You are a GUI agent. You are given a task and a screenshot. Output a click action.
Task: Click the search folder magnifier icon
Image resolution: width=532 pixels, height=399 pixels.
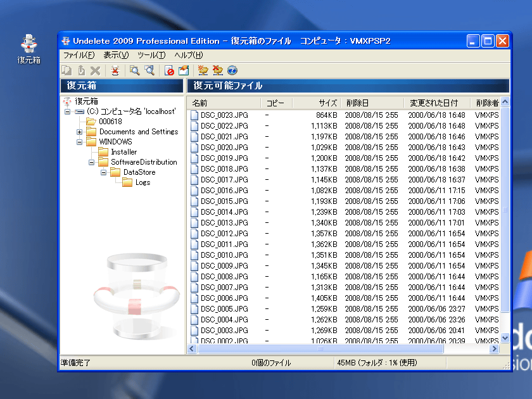pos(135,70)
